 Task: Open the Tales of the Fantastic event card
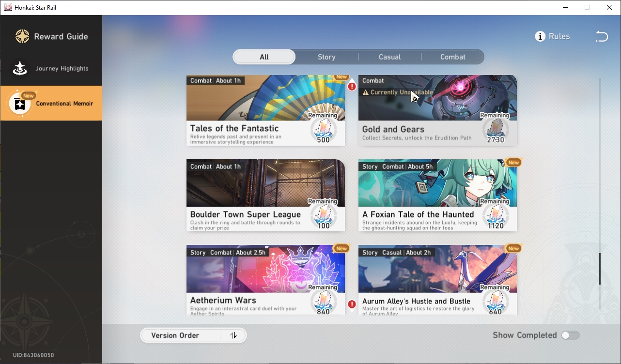coord(265,110)
